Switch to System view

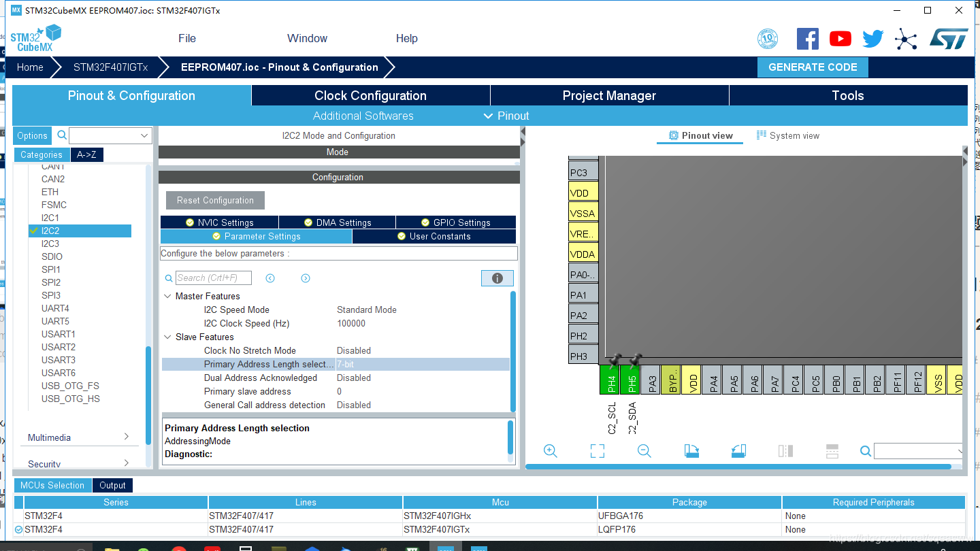[x=787, y=135]
